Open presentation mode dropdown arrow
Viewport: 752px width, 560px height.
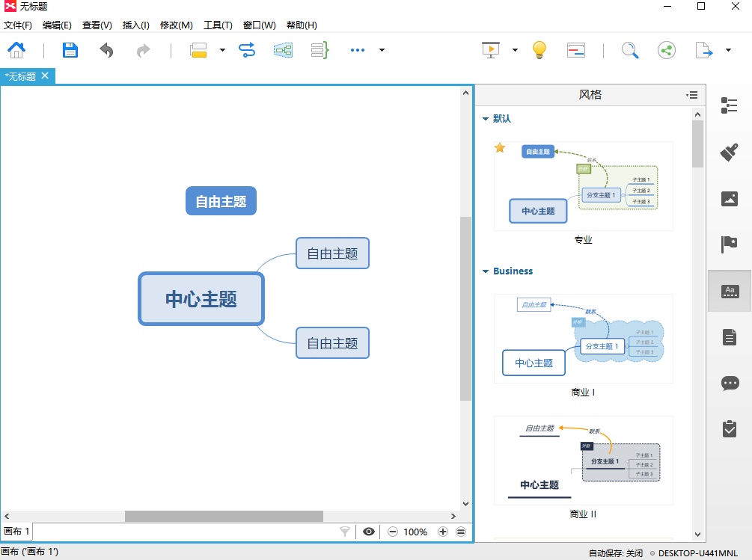(515, 50)
